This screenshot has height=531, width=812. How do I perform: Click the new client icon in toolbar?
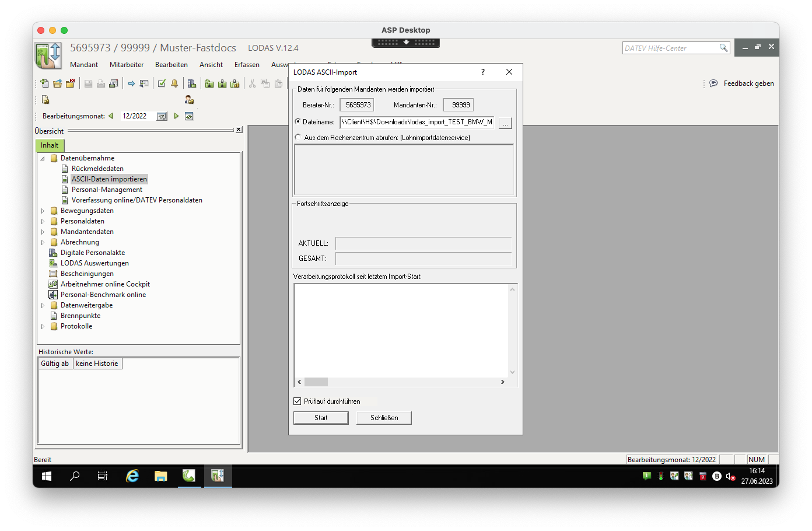click(x=45, y=83)
